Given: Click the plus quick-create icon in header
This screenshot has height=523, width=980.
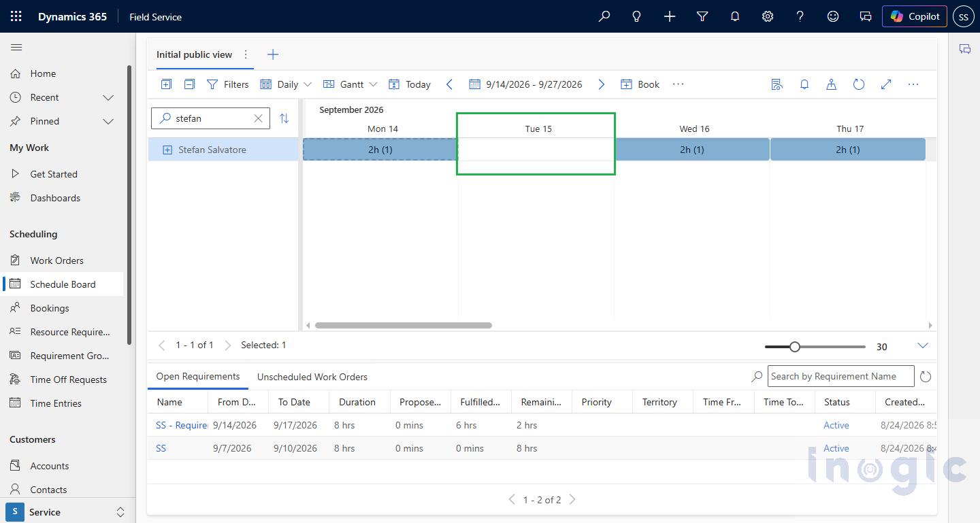Looking at the screenshot, I should click(670, 16).
